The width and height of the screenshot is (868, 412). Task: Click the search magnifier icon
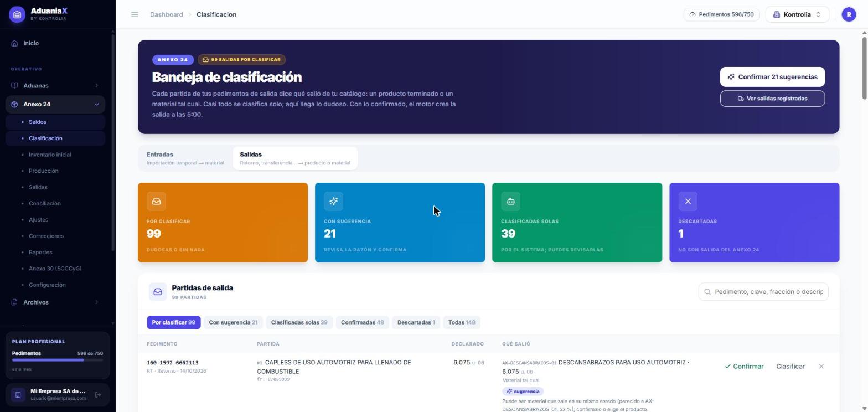(x=707, y=292)
